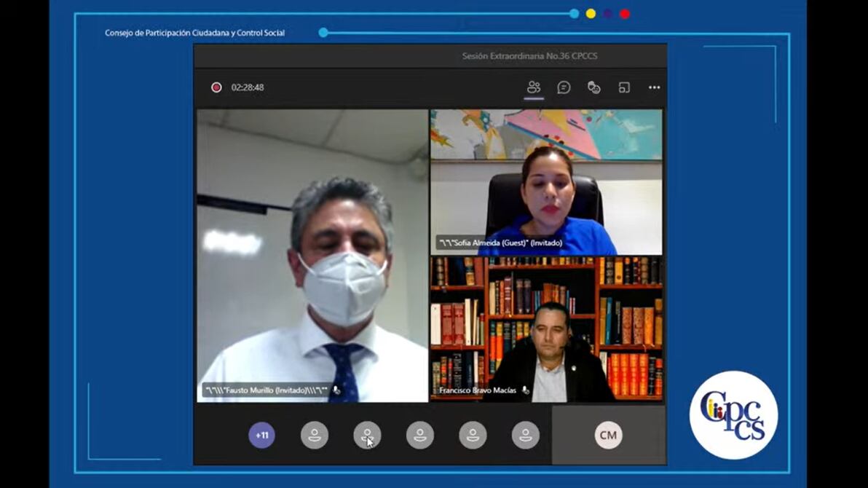
Task: Click the red recording indicator
Action: tap(216, 87)
